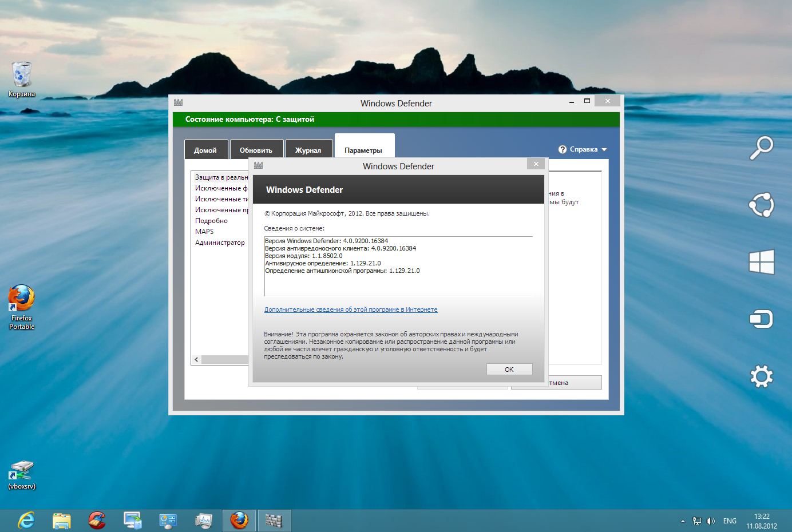Screen dimensions: 792x532
Task: Open the Search charm
Action: (762, 148)
